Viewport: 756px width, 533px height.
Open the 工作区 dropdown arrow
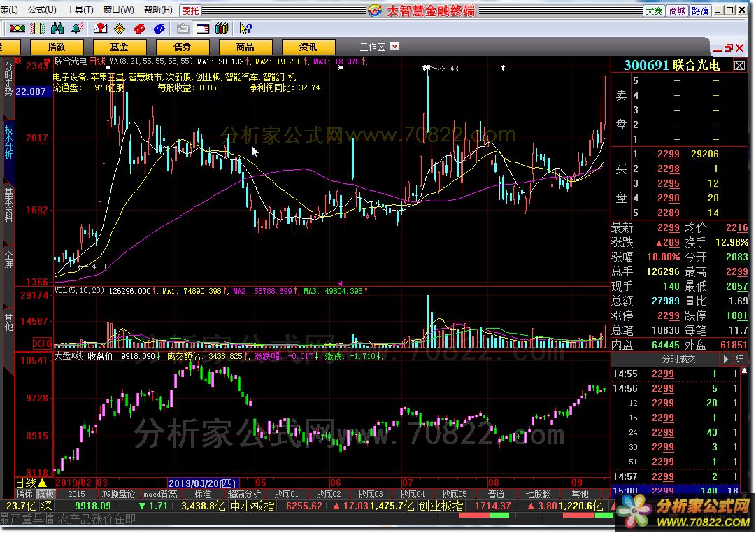point(395,46)
